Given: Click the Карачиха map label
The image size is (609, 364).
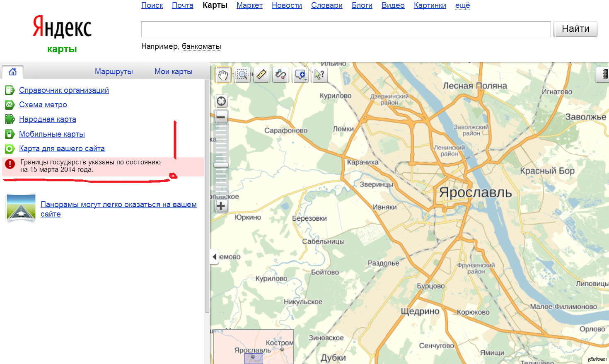Looking at the screenshot, I should (x=362, y=162).
